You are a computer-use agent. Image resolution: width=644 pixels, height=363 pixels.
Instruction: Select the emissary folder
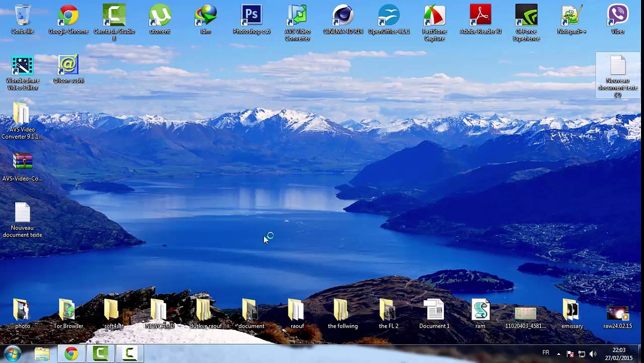coord(572,314)
